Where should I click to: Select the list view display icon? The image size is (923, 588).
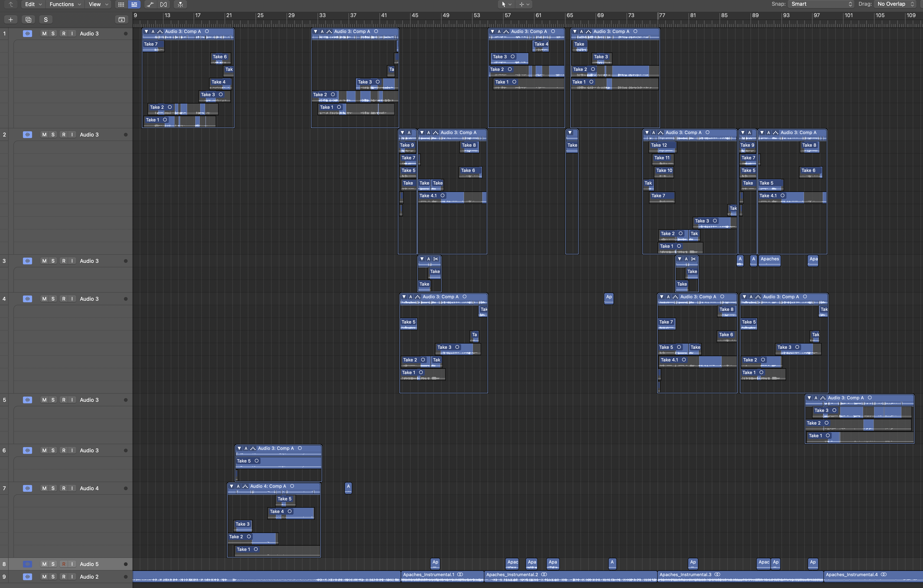(134, 4)
